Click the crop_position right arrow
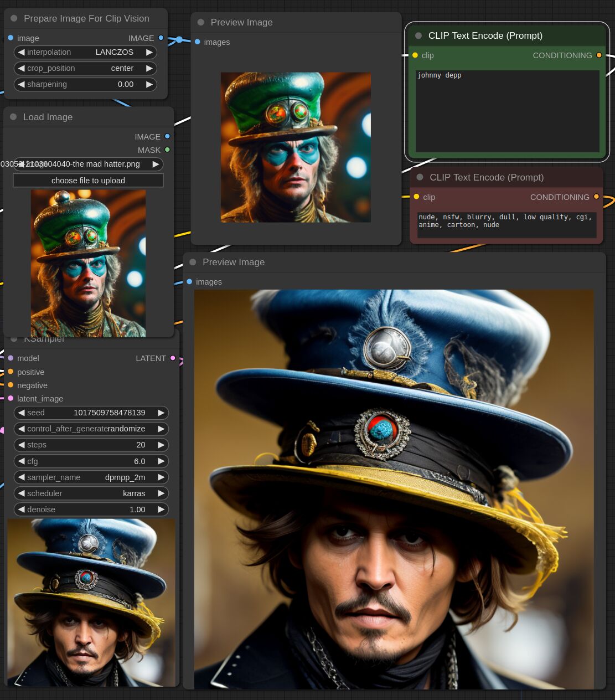This screenshot has width=615, height=700. 149,68
